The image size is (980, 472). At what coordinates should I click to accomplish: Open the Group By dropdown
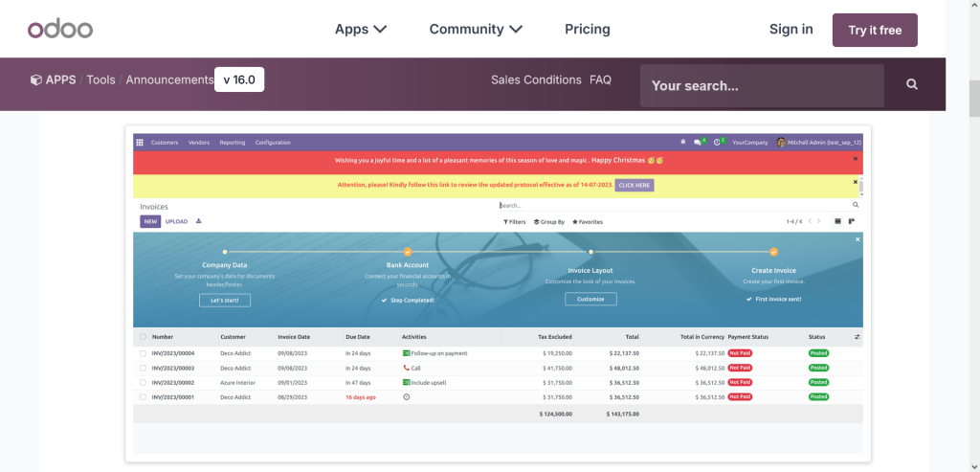click(548, 222)
